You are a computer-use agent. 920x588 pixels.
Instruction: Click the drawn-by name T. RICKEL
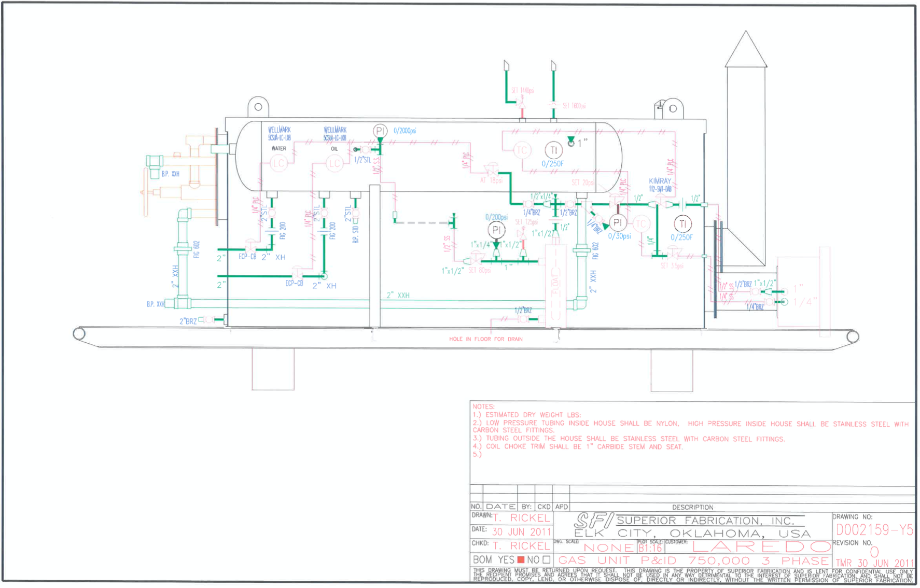[521, 518]
